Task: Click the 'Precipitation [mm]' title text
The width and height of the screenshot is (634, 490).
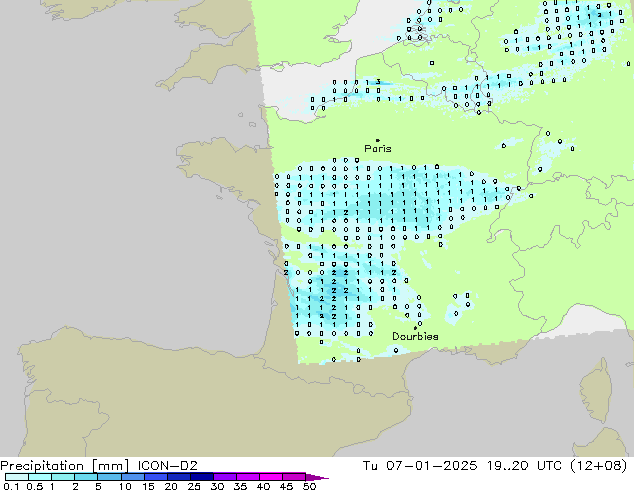Action: click(x=65, y=466)
